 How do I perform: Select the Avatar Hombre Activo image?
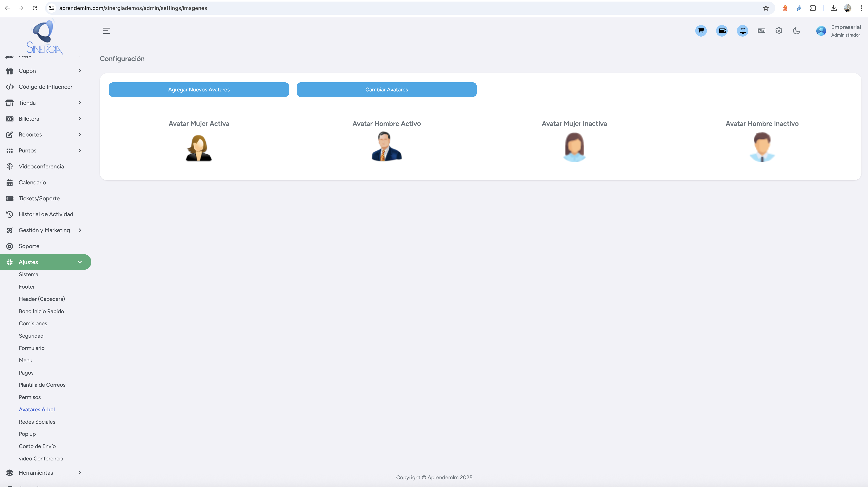386,146
